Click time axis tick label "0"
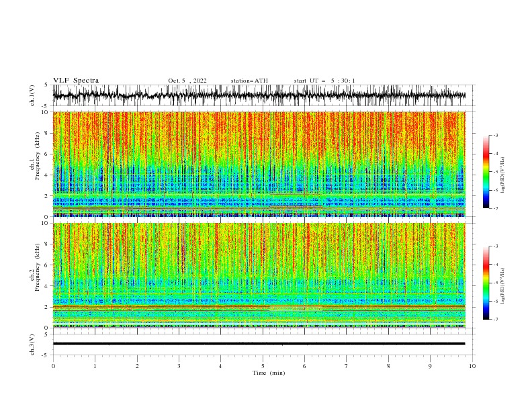Screen dimensions: 532x411 53,366
